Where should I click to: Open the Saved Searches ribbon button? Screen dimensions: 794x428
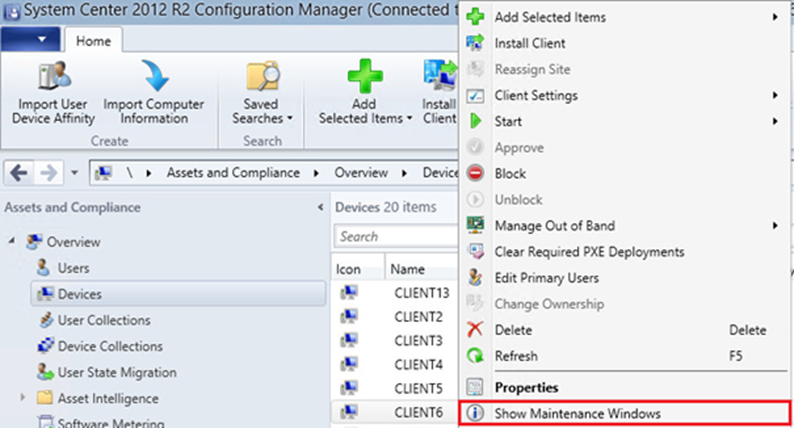coord(262,93)
